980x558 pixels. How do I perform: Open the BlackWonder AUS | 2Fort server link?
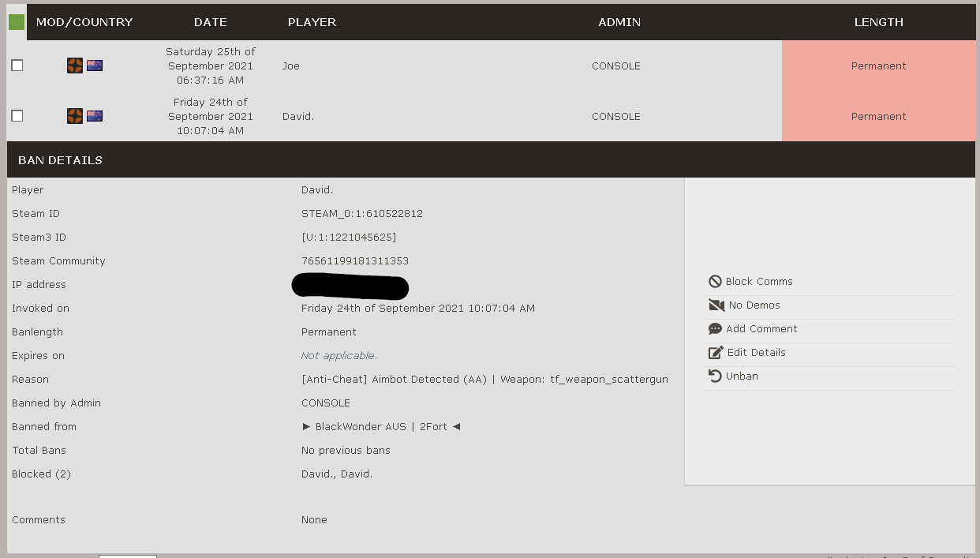tap(381, 426)
